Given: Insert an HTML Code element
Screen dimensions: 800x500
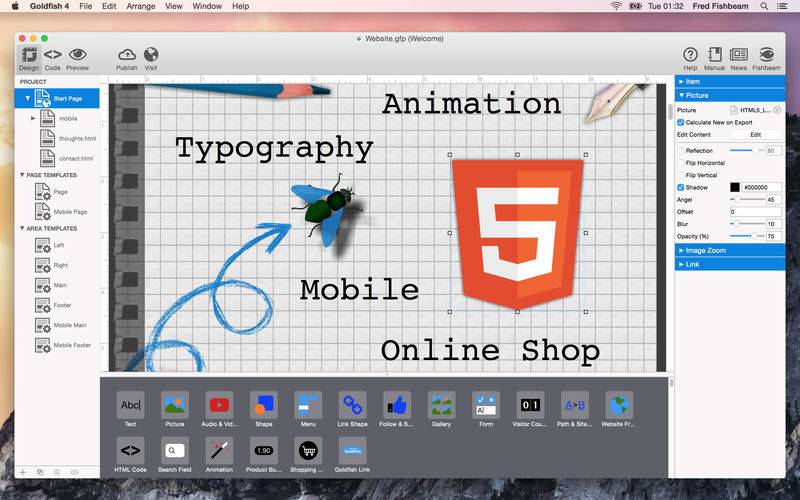Looking at the screenshot, I should (130, 450).
